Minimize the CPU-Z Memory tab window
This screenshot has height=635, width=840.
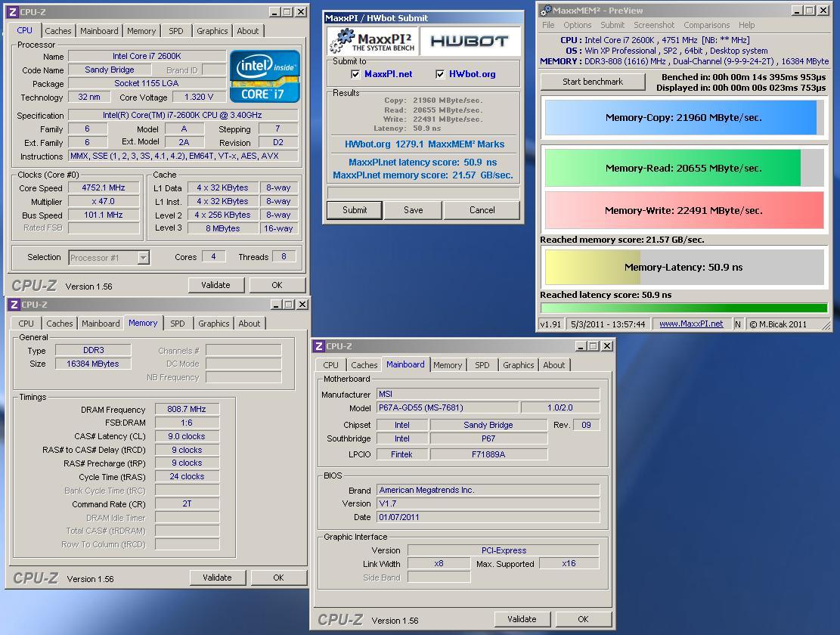[x=277, y=305]
